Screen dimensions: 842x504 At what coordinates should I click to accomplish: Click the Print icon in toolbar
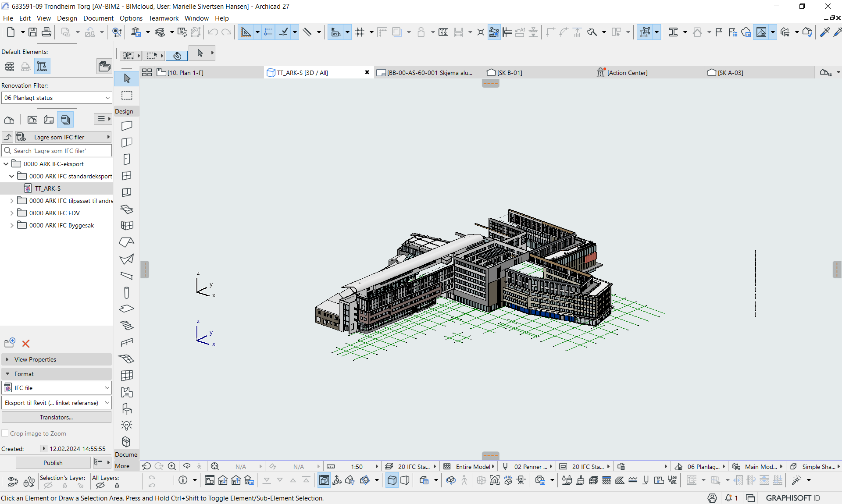click(46, 32)
